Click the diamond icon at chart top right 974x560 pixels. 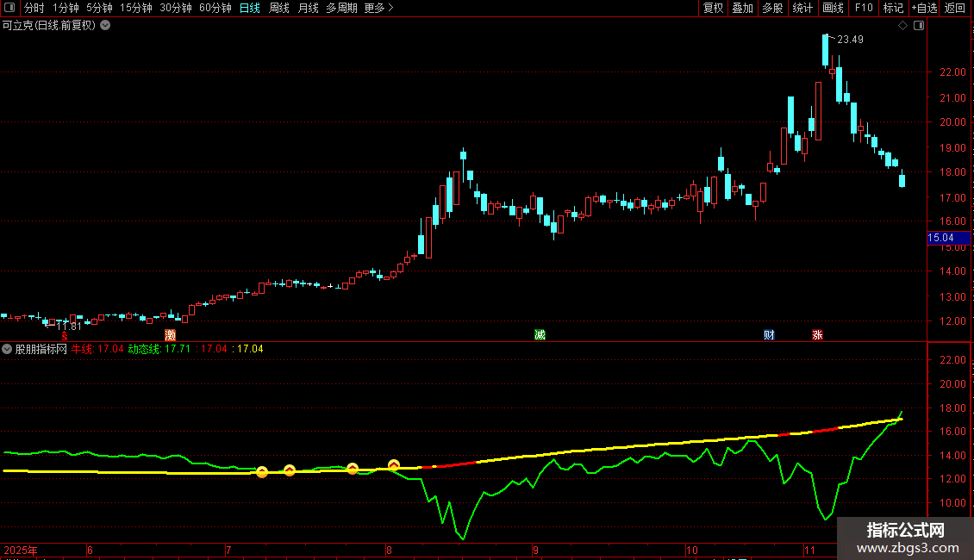pyautogui.click(x=903, y=26)
